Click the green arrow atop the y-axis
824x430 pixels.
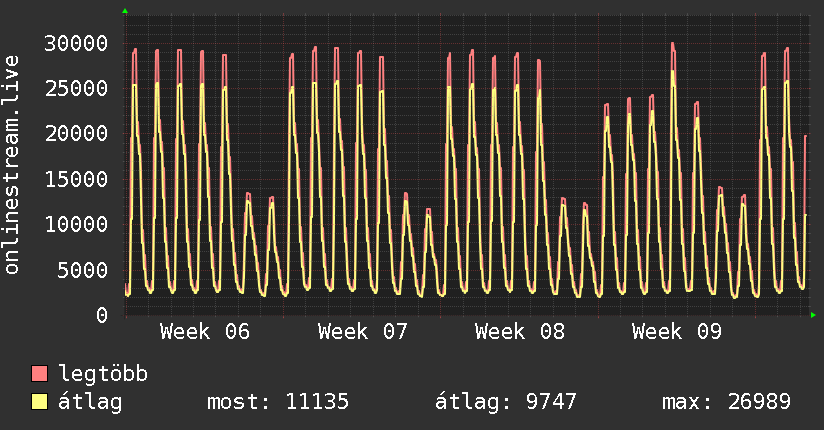coord(125,11)
